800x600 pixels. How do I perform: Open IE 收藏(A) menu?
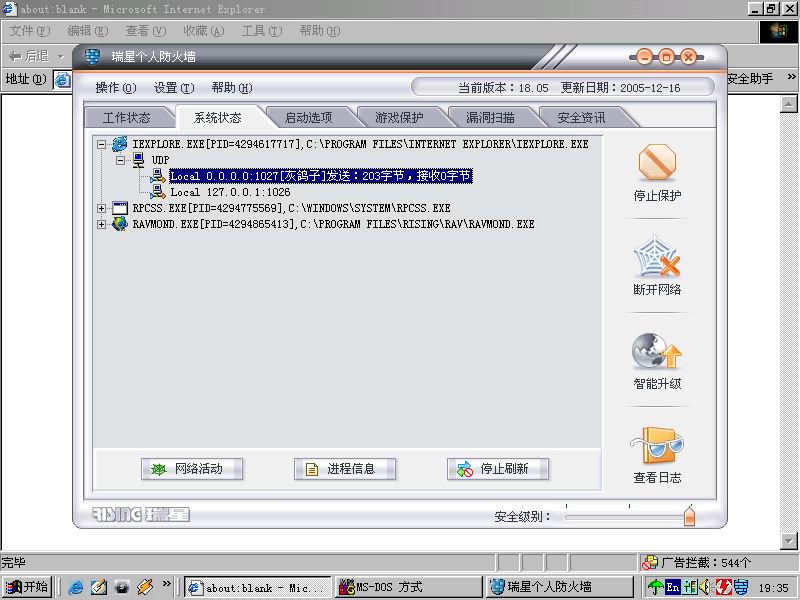tap(204, 31)
